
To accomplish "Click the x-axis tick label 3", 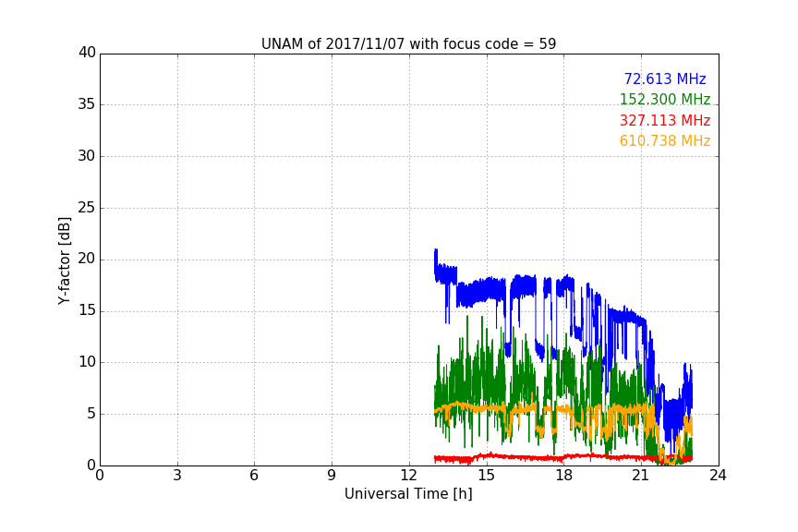I will click(177, 476).
